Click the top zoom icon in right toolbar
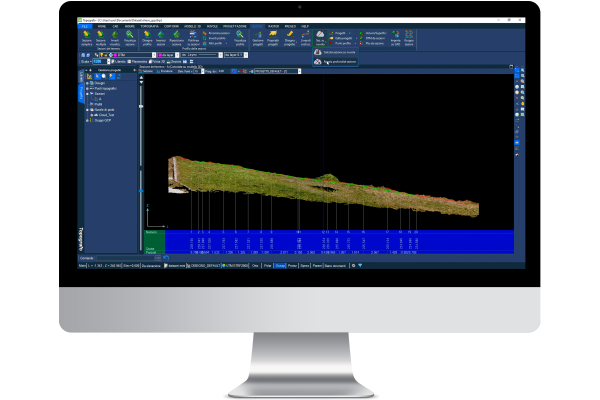Image resolution: width=600 pixels, height=400 pixels. [523, 71]
